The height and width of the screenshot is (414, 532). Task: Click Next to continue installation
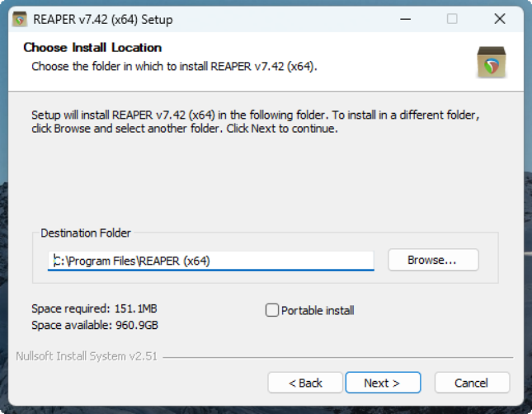point(383,383)
